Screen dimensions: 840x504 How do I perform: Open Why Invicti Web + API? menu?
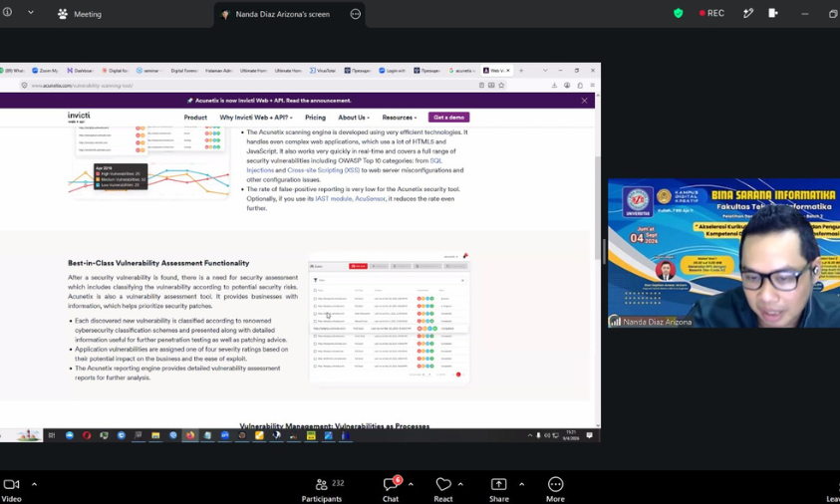pyautogui.click(x=255, y=118)
